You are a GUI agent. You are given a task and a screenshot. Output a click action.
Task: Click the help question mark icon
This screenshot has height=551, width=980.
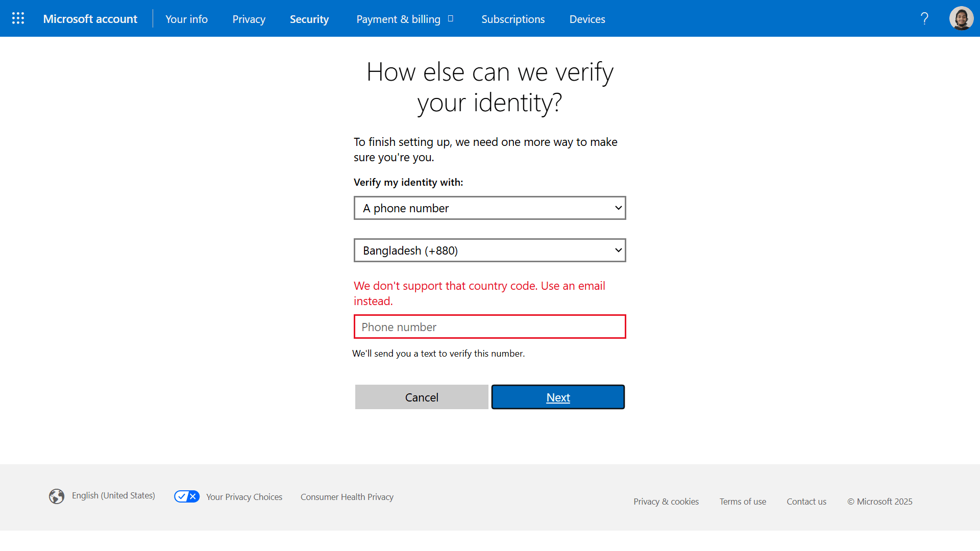(x=924, y=19)
